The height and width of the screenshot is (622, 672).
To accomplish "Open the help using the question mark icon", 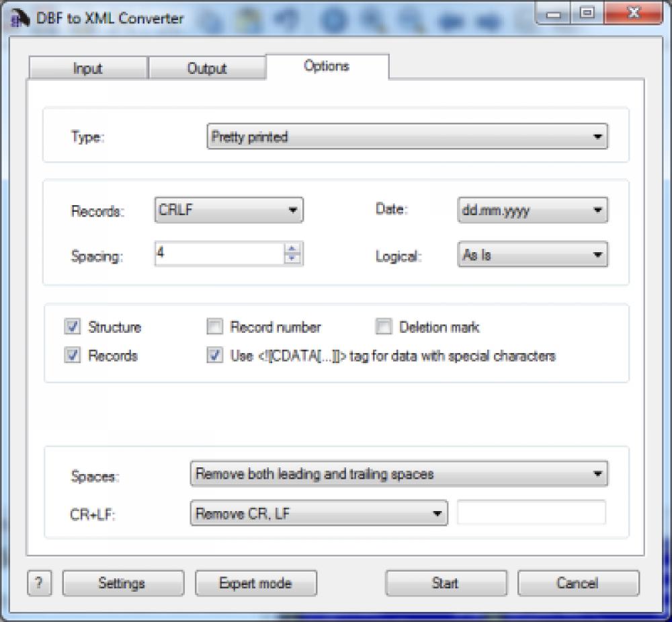I will 39,583.
